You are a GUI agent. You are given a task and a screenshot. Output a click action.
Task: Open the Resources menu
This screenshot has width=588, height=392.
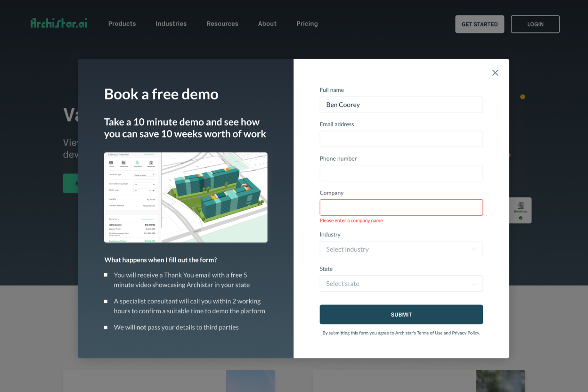(222, 24)
